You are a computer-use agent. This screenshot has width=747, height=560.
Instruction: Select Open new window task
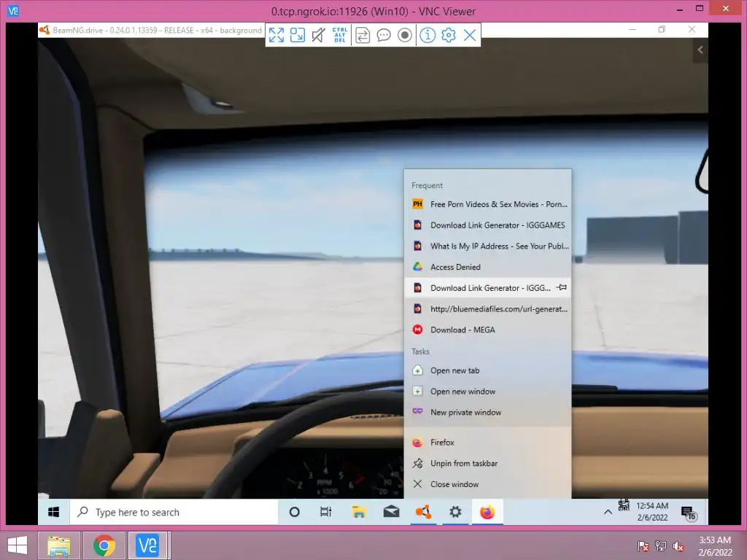(x=487, y=392)
